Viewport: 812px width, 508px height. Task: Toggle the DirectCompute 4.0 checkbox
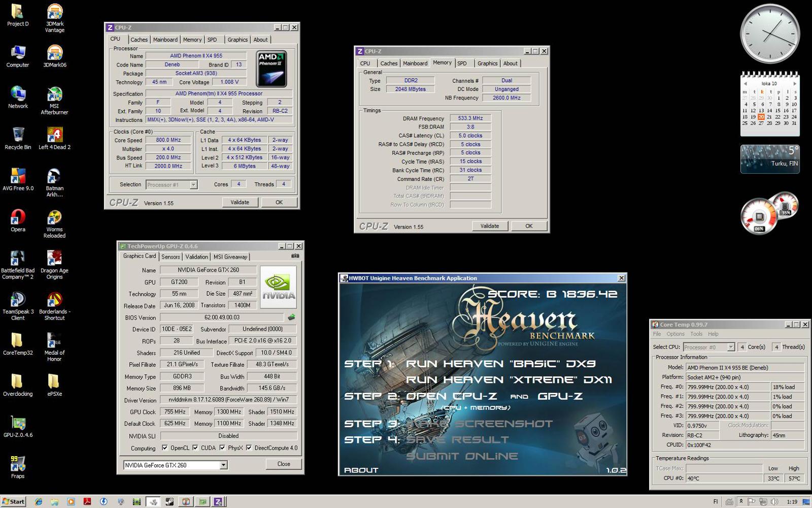point(249,448)
